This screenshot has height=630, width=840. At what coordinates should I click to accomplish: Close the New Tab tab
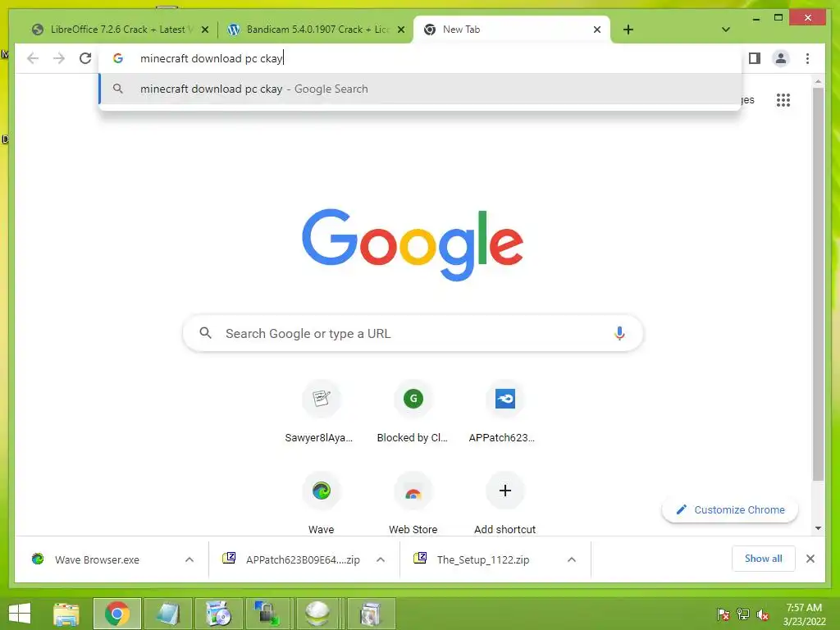(597, 30)
